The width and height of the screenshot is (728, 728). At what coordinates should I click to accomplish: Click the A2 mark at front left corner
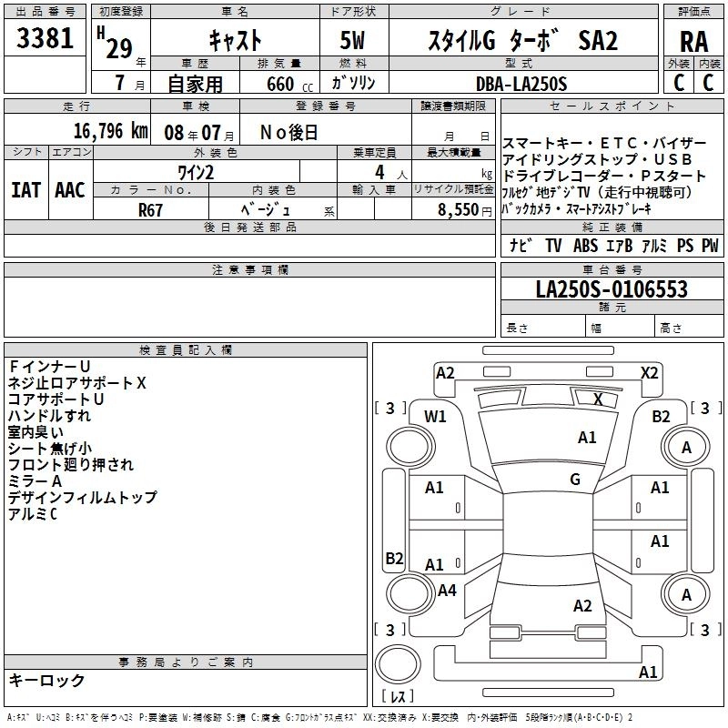pyautogui.click(x=445, y=373)
